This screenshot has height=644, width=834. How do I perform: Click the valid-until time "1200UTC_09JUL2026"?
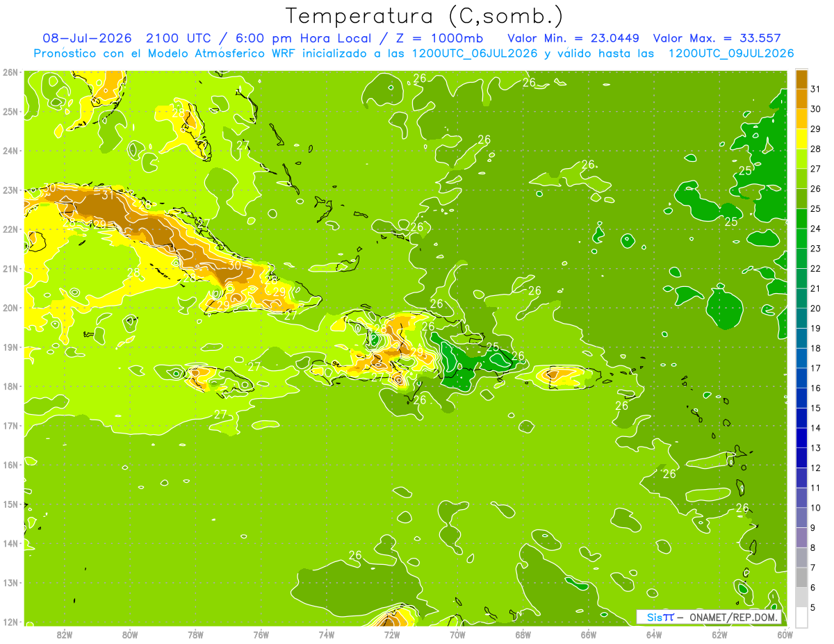pyautogui.click(x=731, y=53)
